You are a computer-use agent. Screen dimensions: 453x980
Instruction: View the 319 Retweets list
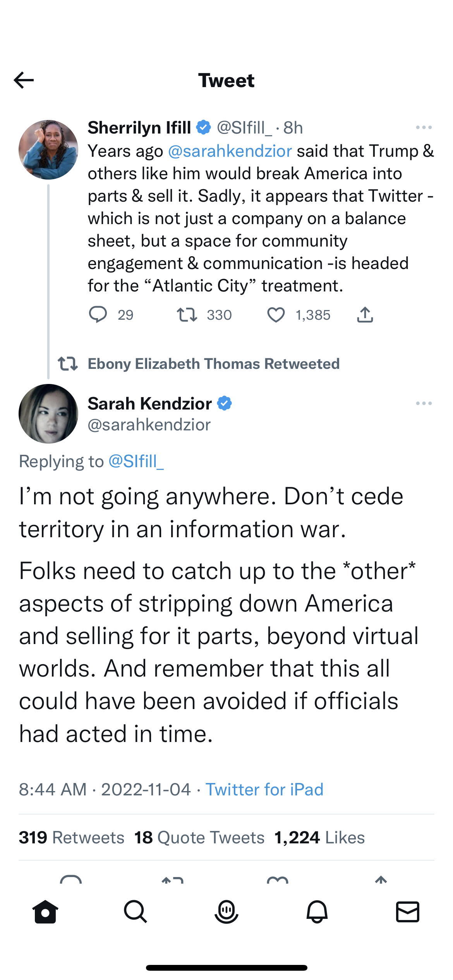tap(72, 838)
